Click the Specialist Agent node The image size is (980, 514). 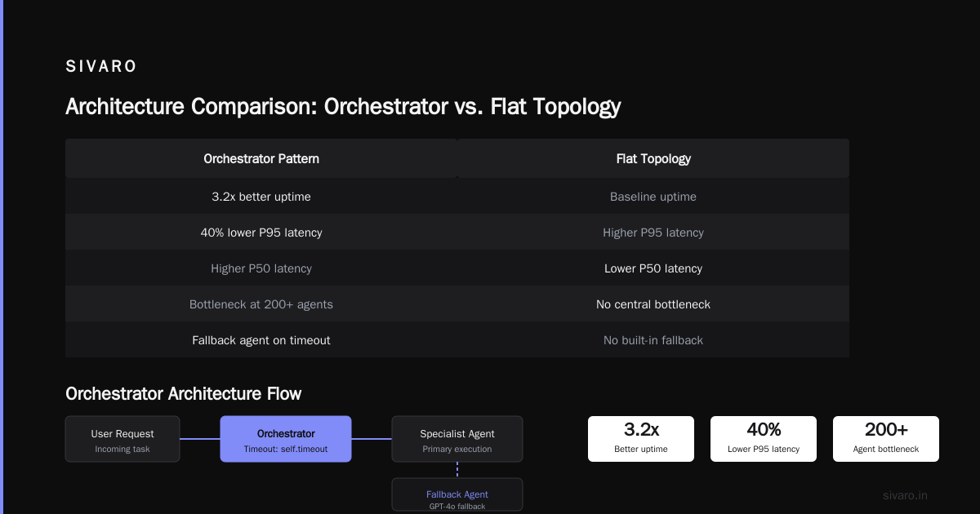(457, 439)
